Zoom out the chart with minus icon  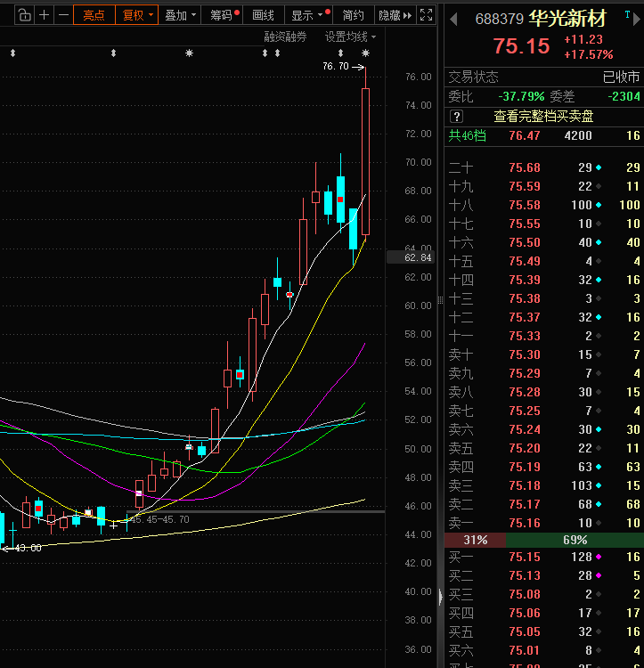point(63,15)
